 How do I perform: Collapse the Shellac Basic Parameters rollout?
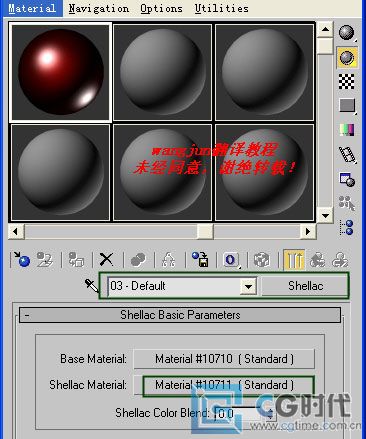click(180, 315)
